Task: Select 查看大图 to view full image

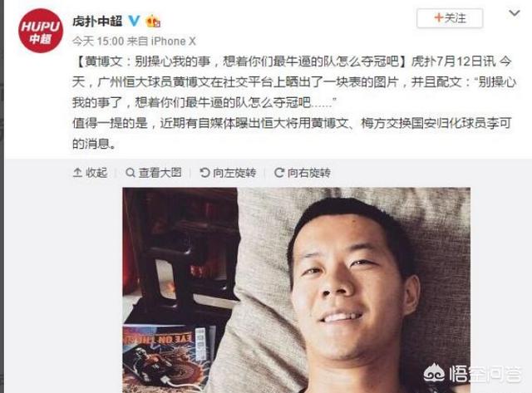Action: tap(160, 173)
